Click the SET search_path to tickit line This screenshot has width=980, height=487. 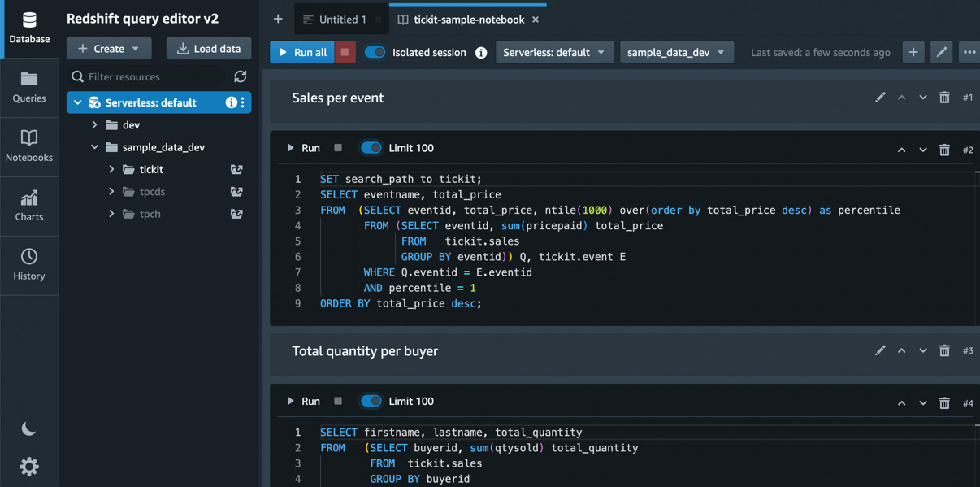pos(401,179)
